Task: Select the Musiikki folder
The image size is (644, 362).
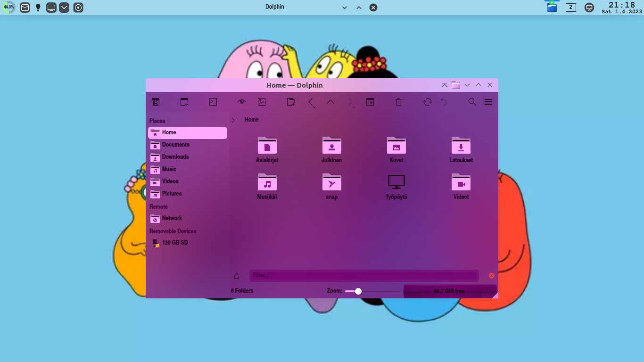Action: (x=267, y=187)
